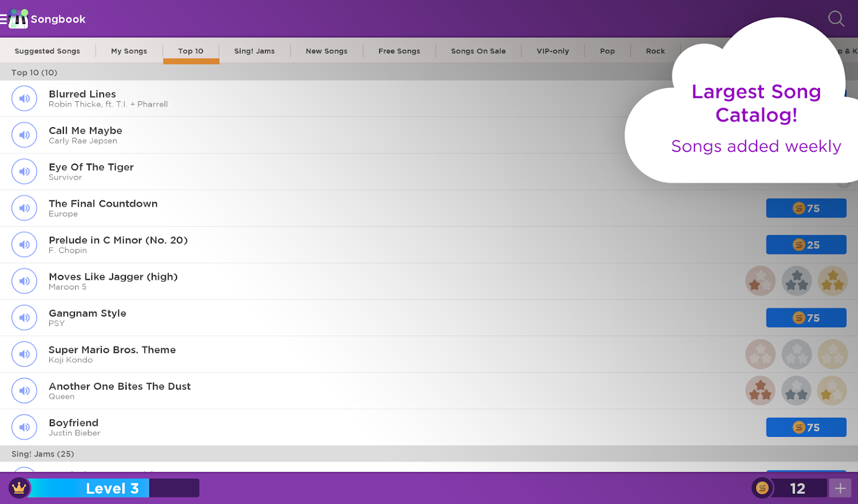
Task: Select the Rock tab
Action: click(x=655, y=51)
